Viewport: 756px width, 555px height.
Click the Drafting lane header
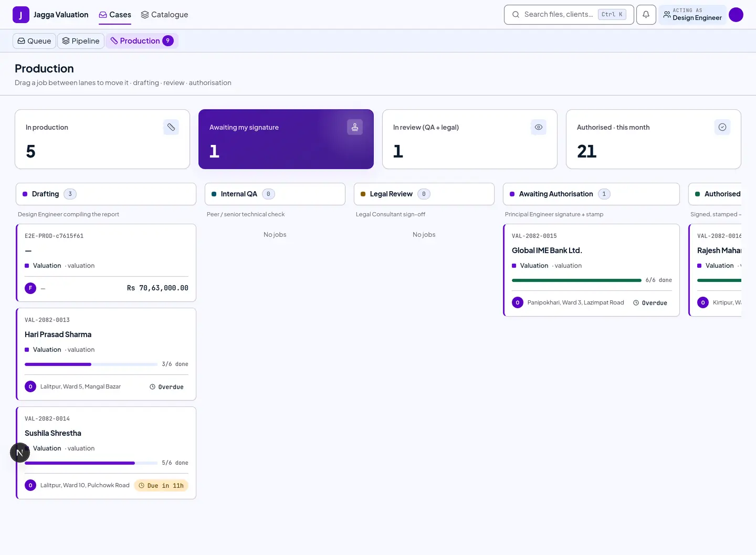coord(106,194)
